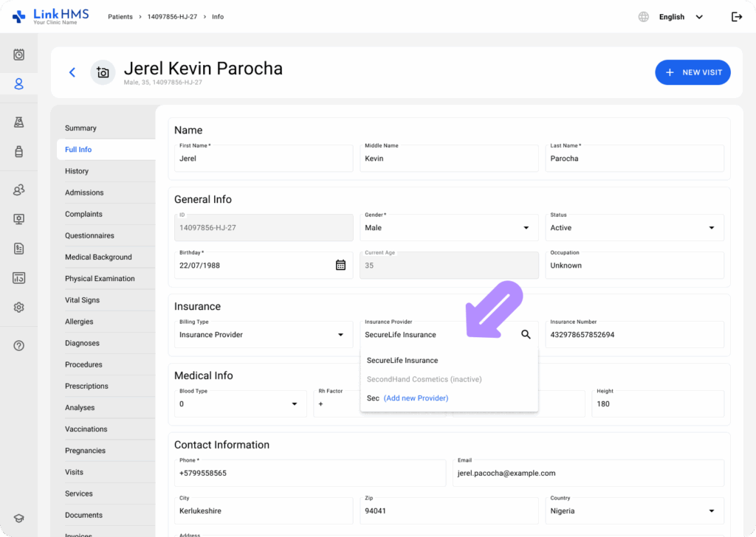Expand the Billing Type dropdown

[340, 335]
